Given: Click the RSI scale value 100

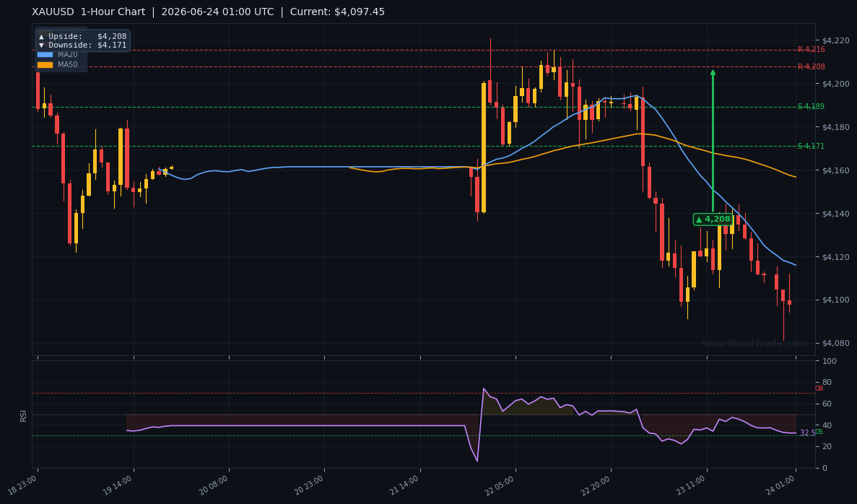Looking at the screenshot, I should 829,361.
